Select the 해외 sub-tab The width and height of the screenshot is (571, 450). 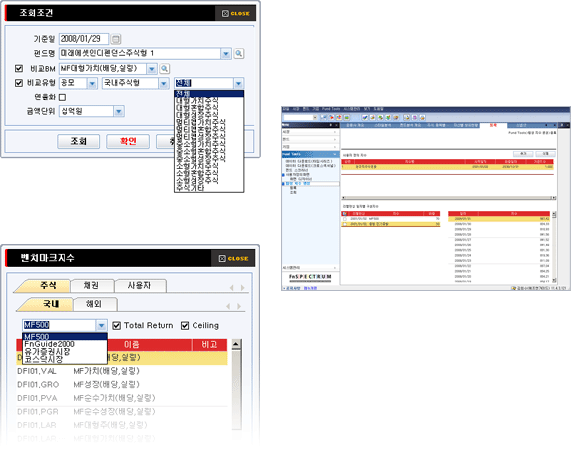point(94,304)
